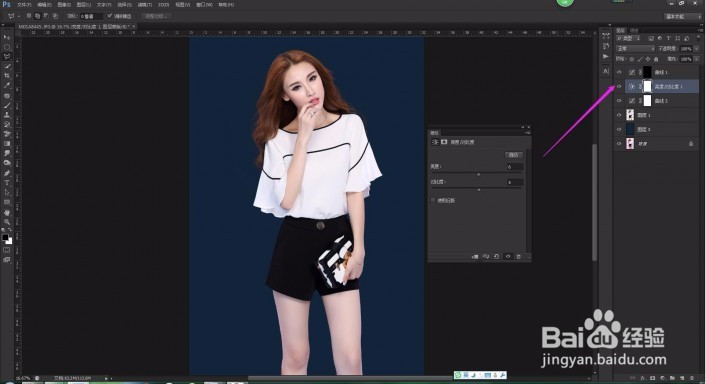This screenshot has height=384, width=705.
Task: Select the Zoom tool
Action: [x=7, y=222]
